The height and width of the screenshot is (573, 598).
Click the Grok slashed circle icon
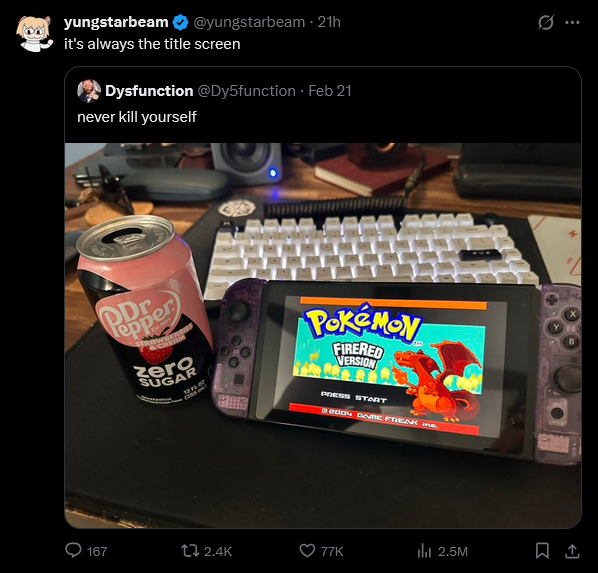[545, 23]
